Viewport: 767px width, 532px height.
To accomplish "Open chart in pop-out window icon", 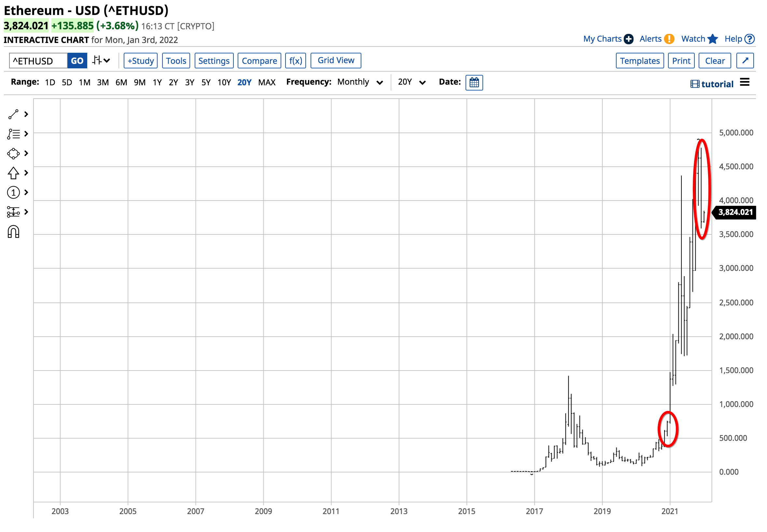I will click(x=745, y=61).
